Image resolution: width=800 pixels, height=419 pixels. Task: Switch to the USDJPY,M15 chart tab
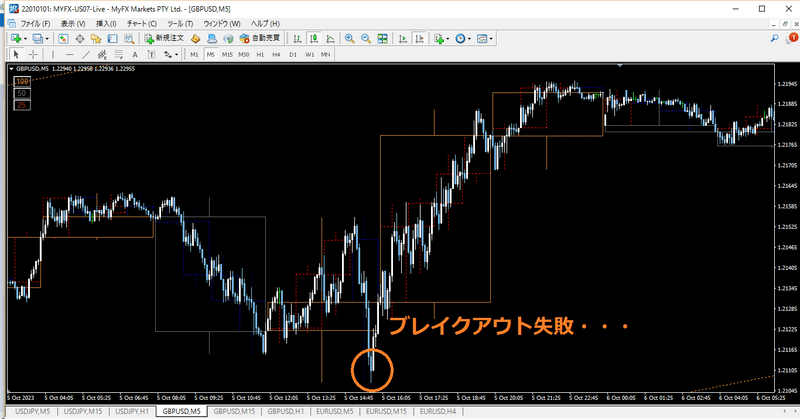[83, 411]
